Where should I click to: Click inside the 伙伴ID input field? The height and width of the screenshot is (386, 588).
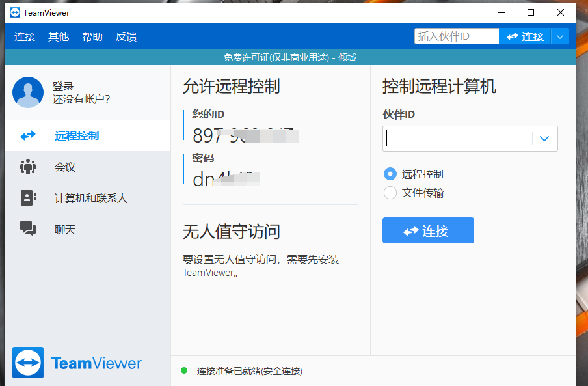[457, 139]
